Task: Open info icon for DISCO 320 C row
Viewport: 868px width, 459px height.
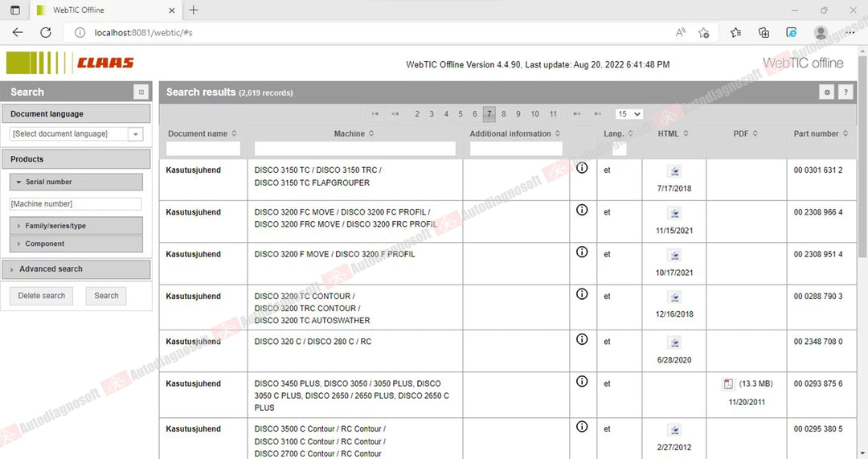Action: click(582, 339)
